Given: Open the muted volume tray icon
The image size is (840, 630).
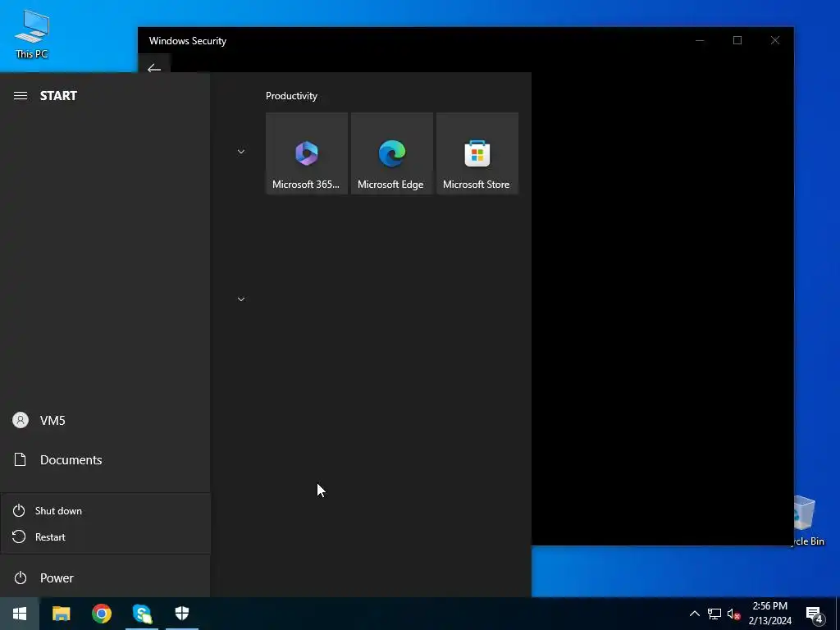Looking at the screenshot, I should pos(734,614).
